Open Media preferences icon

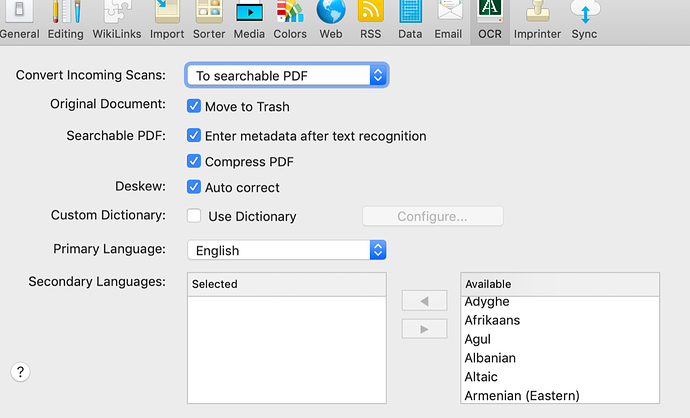(x=249, y=20)
